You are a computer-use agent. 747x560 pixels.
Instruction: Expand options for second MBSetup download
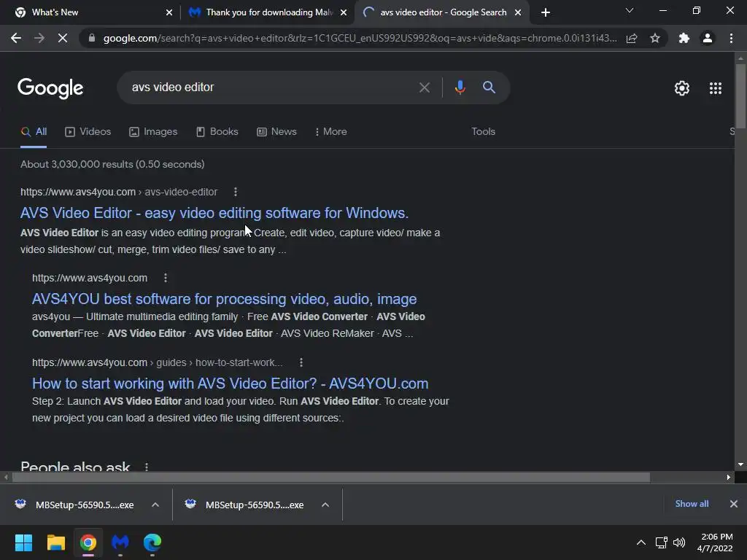pos(325,505)
